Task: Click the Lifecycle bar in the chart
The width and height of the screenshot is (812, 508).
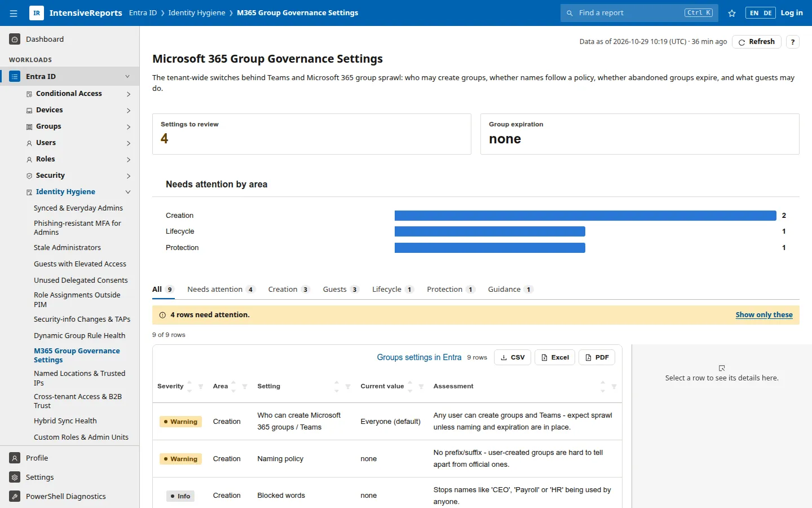Action: point(490,231)
